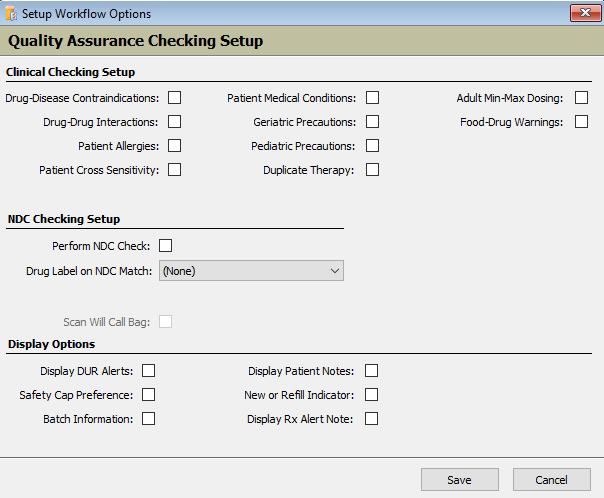
Task: Enable Patient Cross Sensitivity check
Action: [175, 170]
